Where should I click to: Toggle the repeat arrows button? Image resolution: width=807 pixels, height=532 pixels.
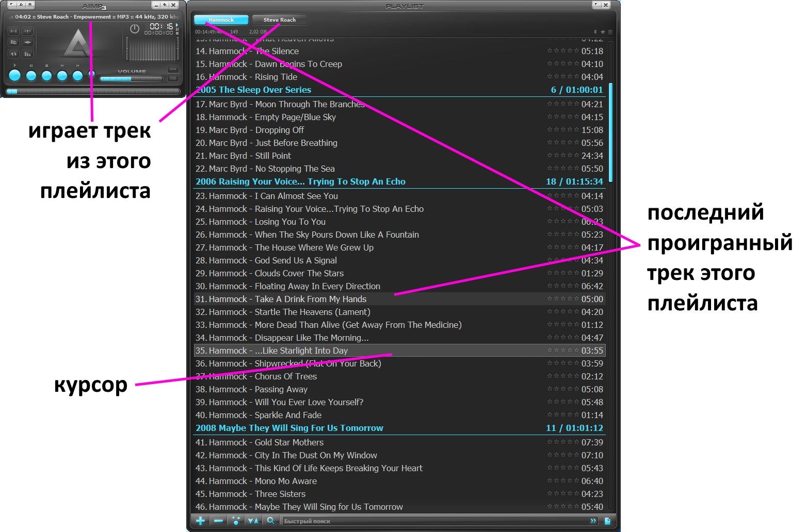(13, 54)
